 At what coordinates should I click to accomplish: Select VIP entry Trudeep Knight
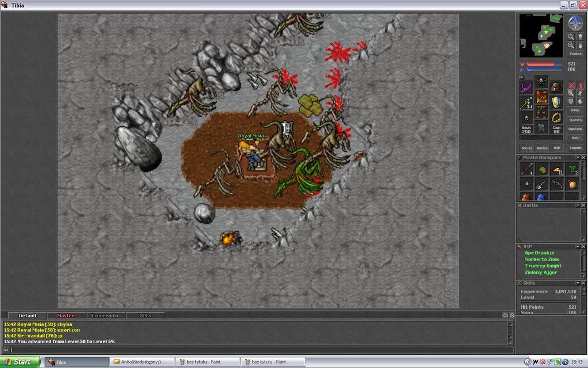[543, 266]
